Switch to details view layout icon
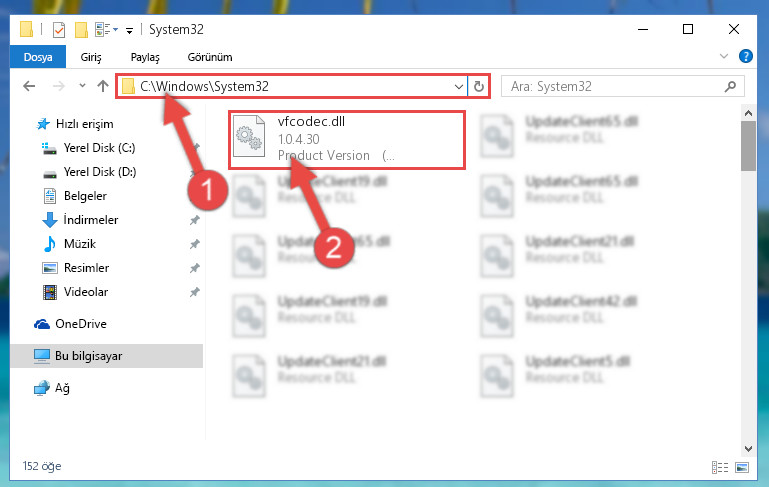The width and height of the screenshot is (769, 487). (719, 467)
